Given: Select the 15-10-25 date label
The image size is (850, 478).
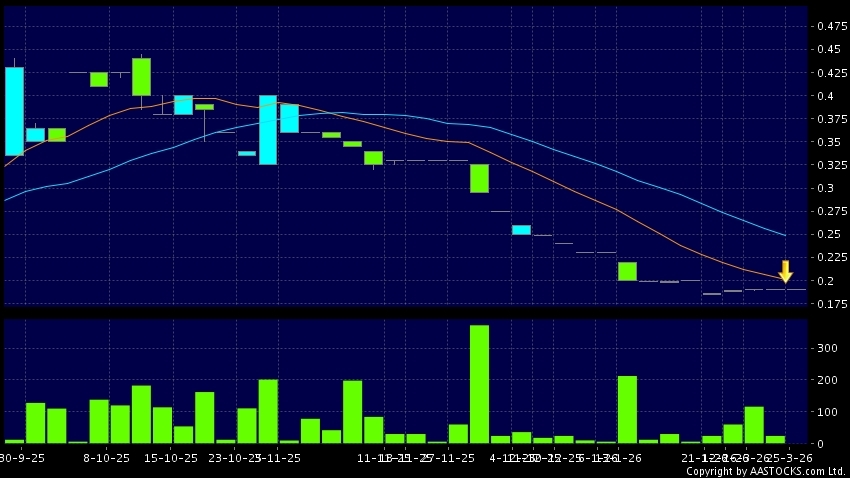Looking at the screenshot, I should tap(166, 457).
